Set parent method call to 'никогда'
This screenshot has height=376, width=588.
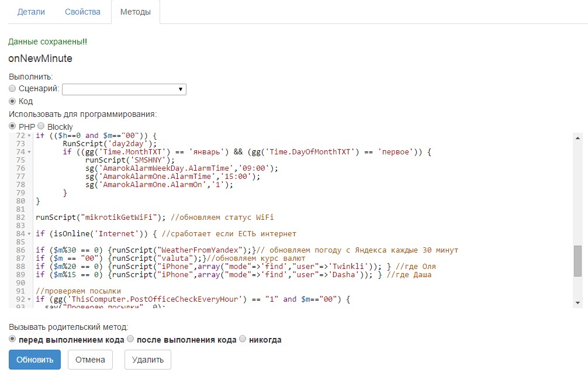click(x=241, y=339)
